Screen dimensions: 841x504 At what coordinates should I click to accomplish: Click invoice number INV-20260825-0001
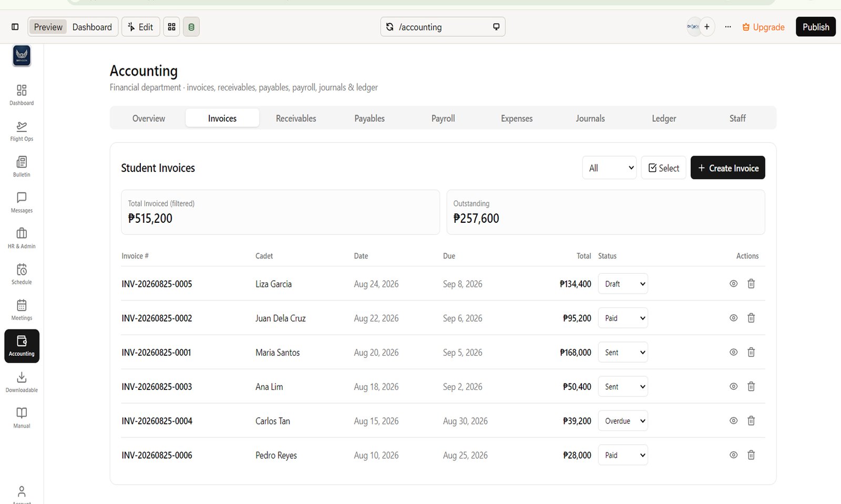156,352
